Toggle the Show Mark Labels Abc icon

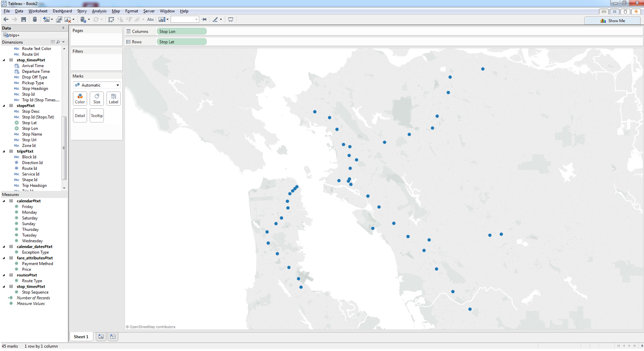click(151, 20)
